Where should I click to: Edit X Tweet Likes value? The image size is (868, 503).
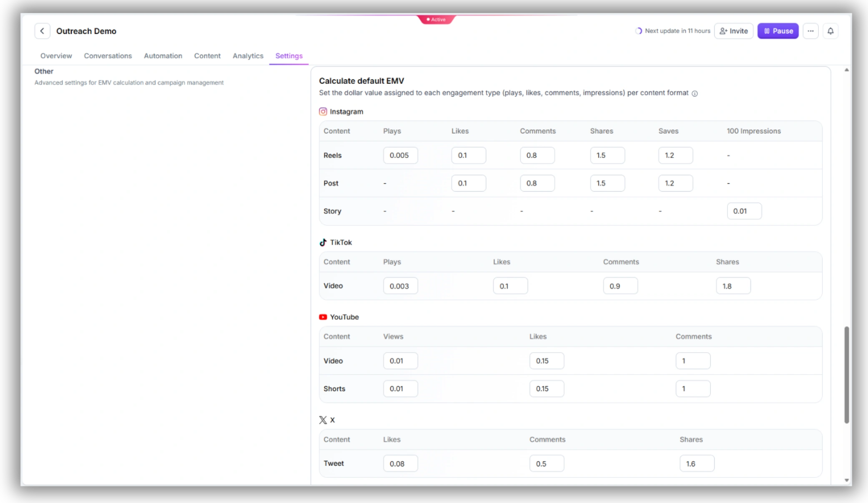(400, 464)
